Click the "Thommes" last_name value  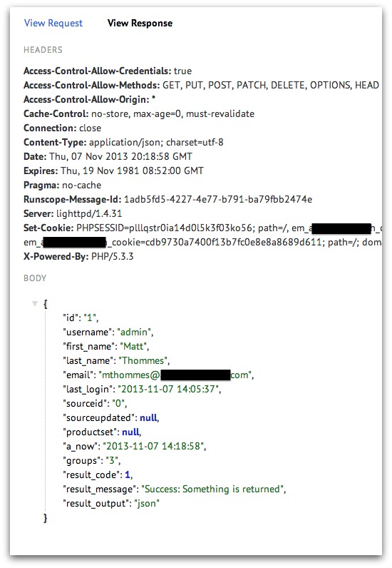pyautogui.click(x=143, y=361)
